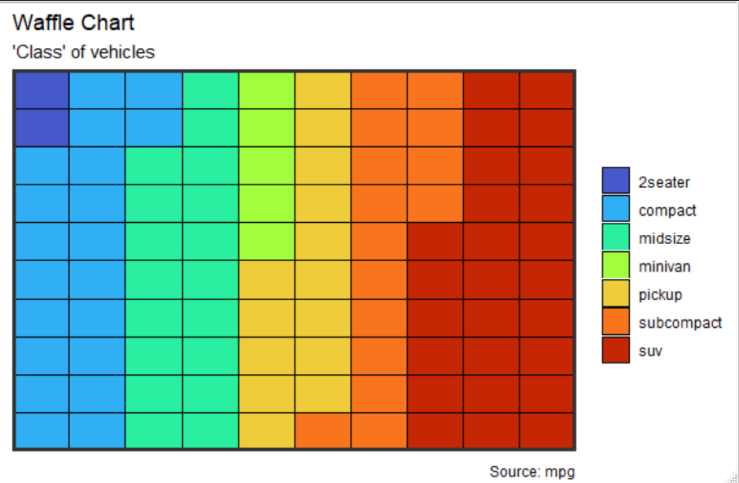The image size is (739, 483).
Task: Click the minivan legend color swatch
Action: [616, 265]
